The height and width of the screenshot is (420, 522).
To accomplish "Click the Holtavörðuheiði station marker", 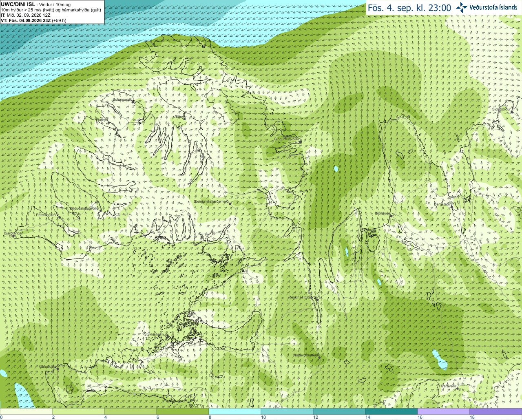I will pos(319,358).
